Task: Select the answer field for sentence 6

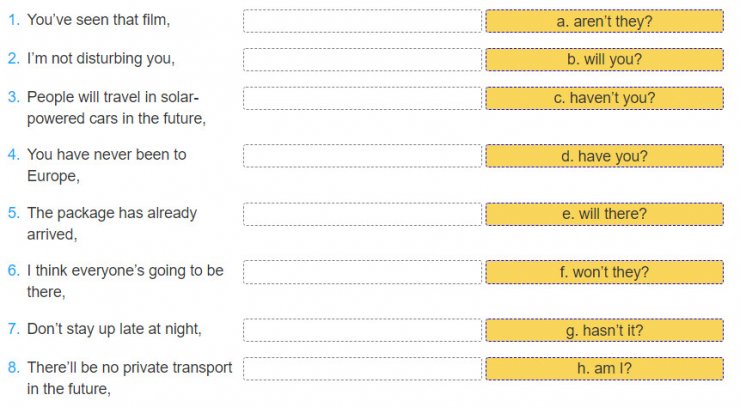Action: [x=362, y=272]
